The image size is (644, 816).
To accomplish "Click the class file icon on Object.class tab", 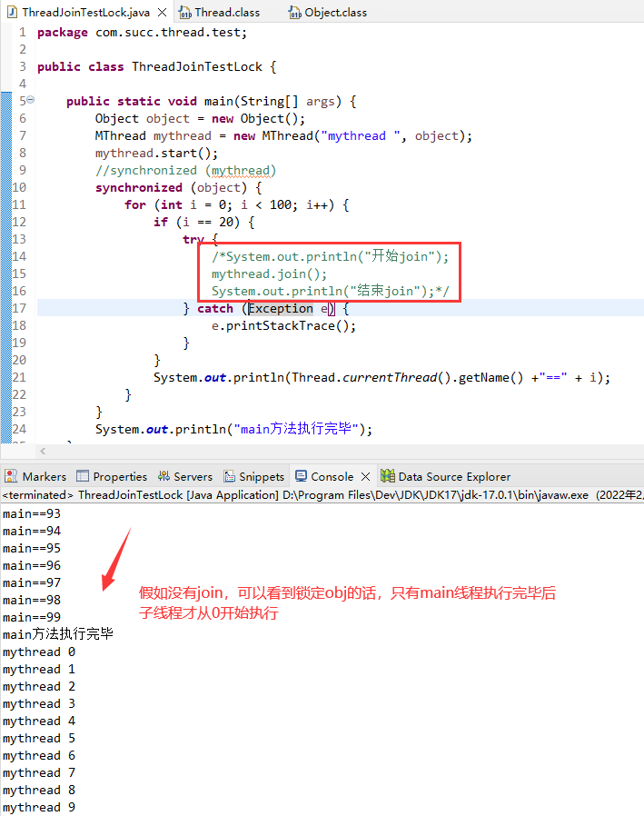I will click(295, 12).
